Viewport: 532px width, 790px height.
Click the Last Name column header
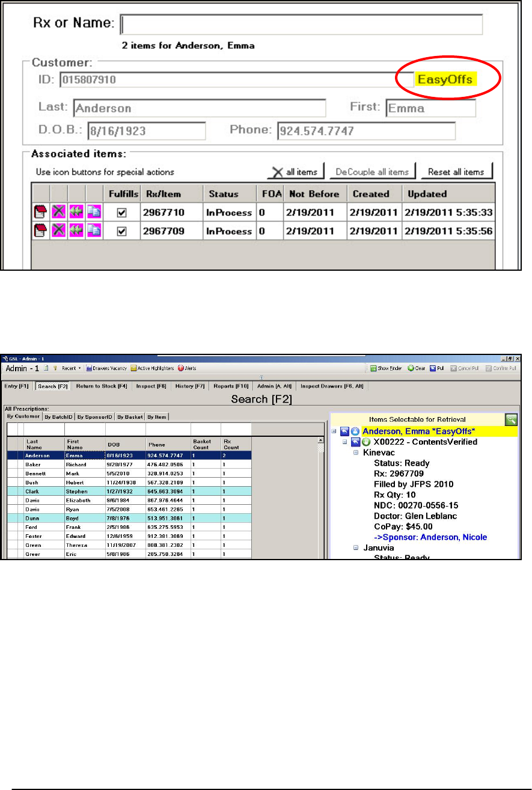click(x=44, y=444)
